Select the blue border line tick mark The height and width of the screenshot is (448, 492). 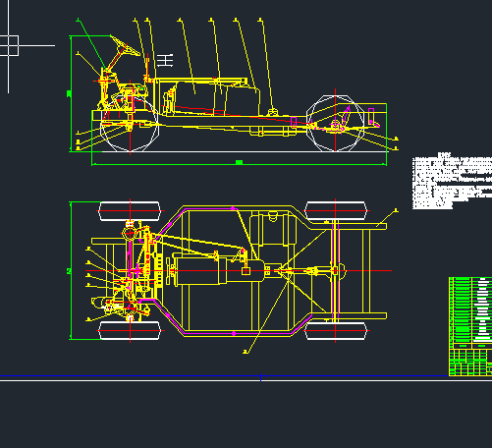pyautogui.click(x=260, y=377)
